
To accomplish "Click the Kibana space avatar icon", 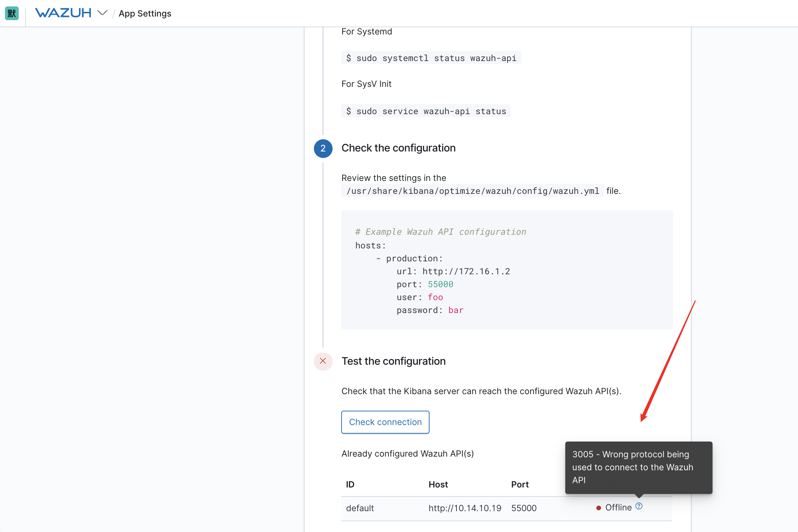I will (x=11, y=13).
